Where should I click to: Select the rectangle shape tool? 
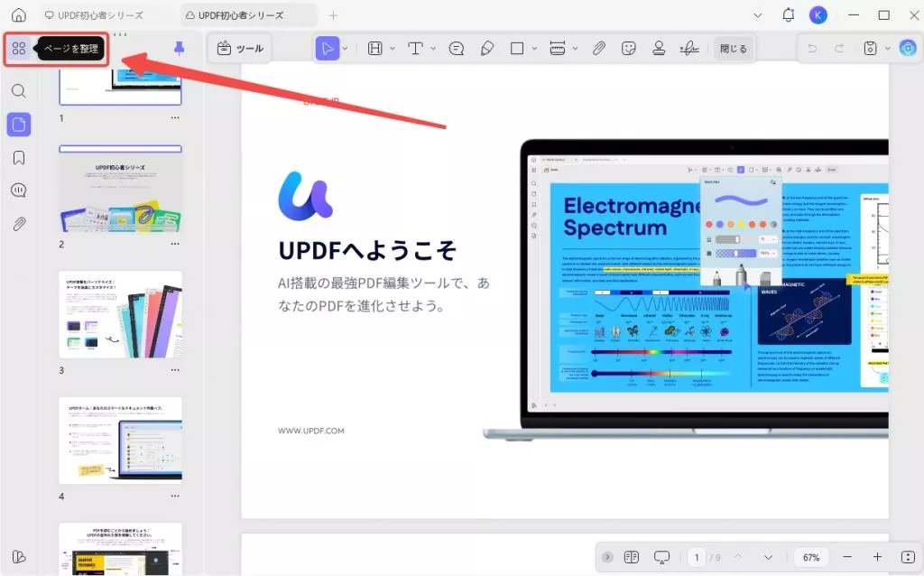point(517,49)
